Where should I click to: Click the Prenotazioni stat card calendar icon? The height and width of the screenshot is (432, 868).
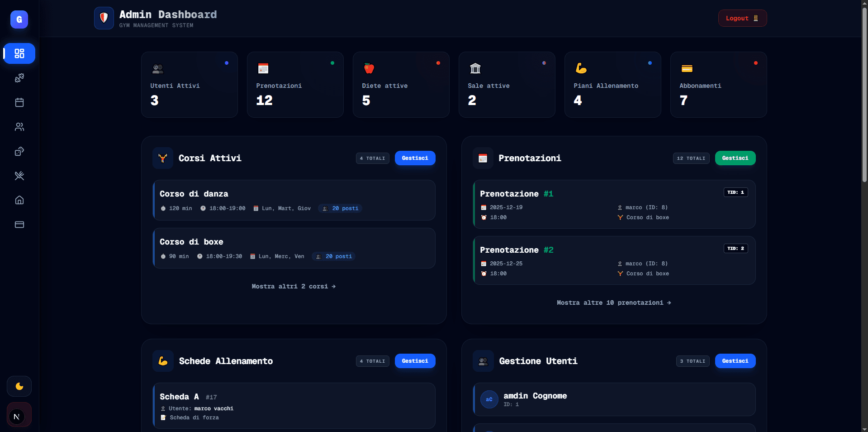tap(263, 68)
